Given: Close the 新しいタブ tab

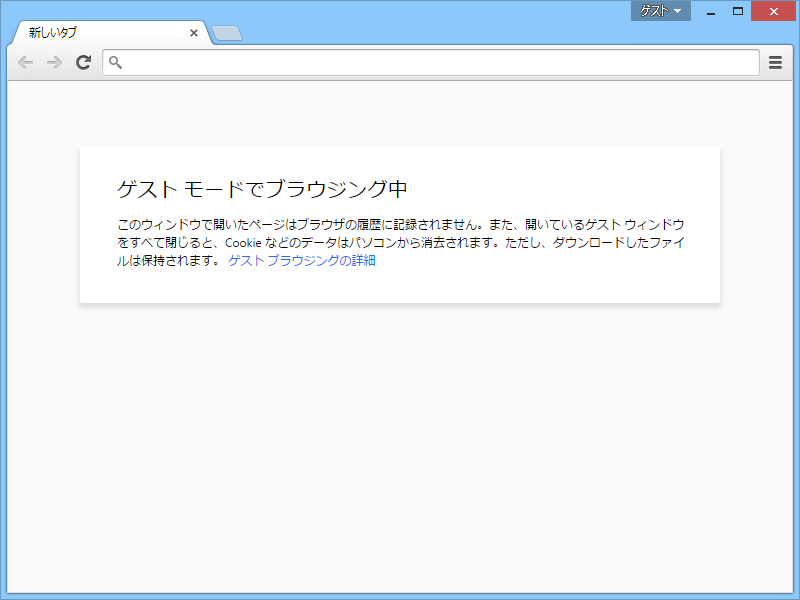Looking at the screenshot, I should pos(193,32).
